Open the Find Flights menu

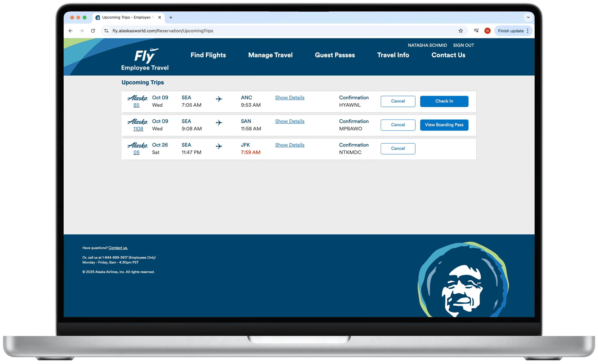point(208,55)
